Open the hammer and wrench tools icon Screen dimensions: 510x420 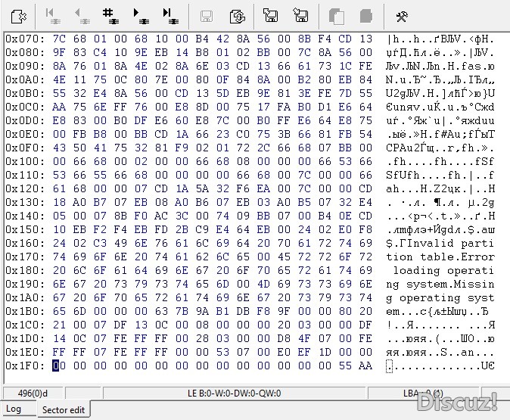(402, 16)
